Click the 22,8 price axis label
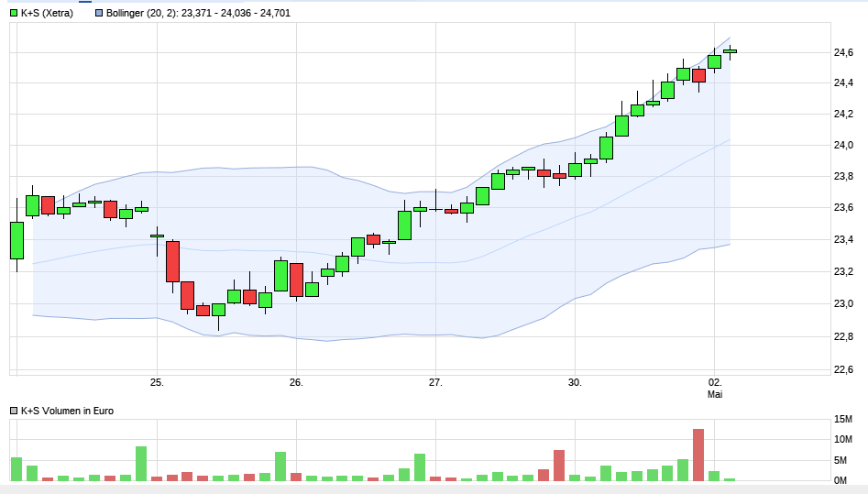Viewport: 868px width, 494px height. point(843,336)
